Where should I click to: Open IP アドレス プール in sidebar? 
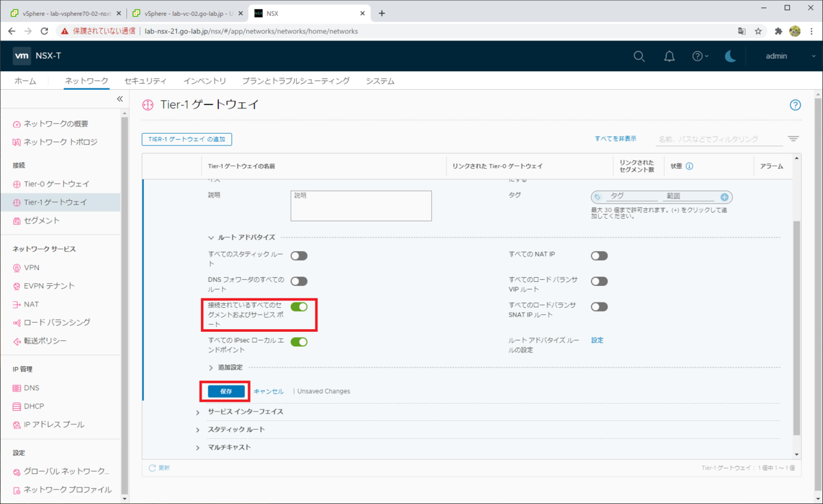(54, 424)
